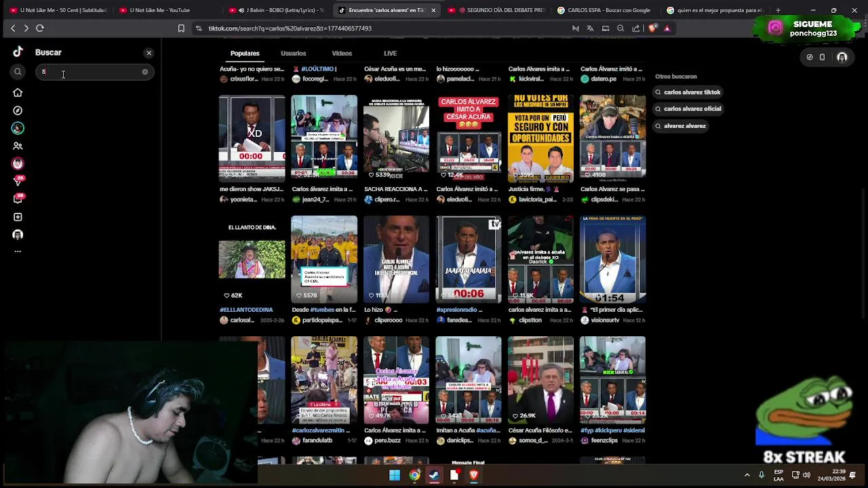Viewport: 868px width, 488px height.
Task: Open the Home feed icon
Action: tap(18, 93)
